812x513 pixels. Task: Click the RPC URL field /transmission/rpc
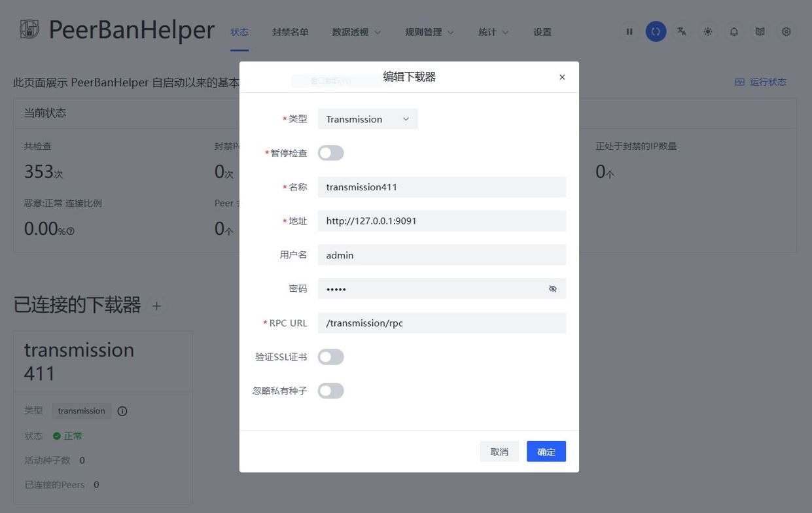pos(442,323)
